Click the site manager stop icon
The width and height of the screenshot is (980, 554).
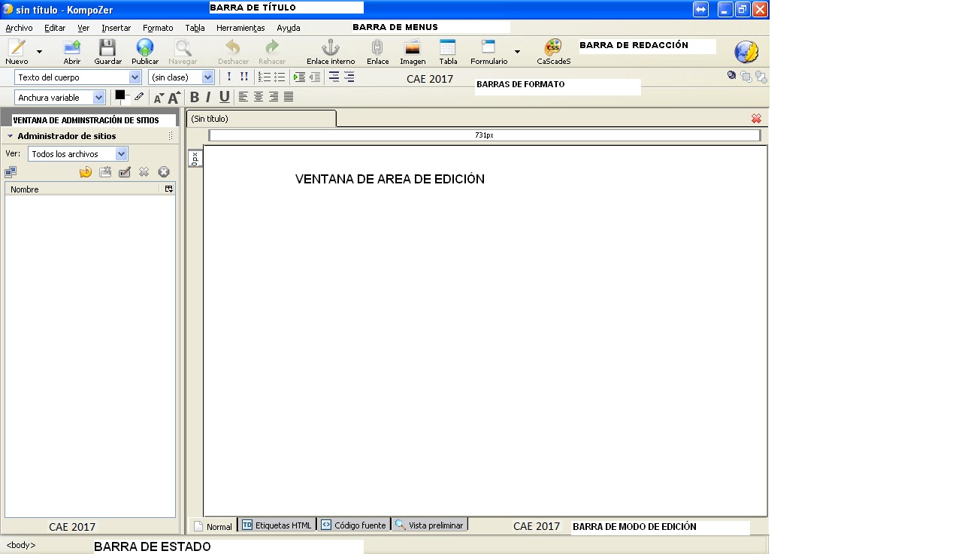[164, 172]
